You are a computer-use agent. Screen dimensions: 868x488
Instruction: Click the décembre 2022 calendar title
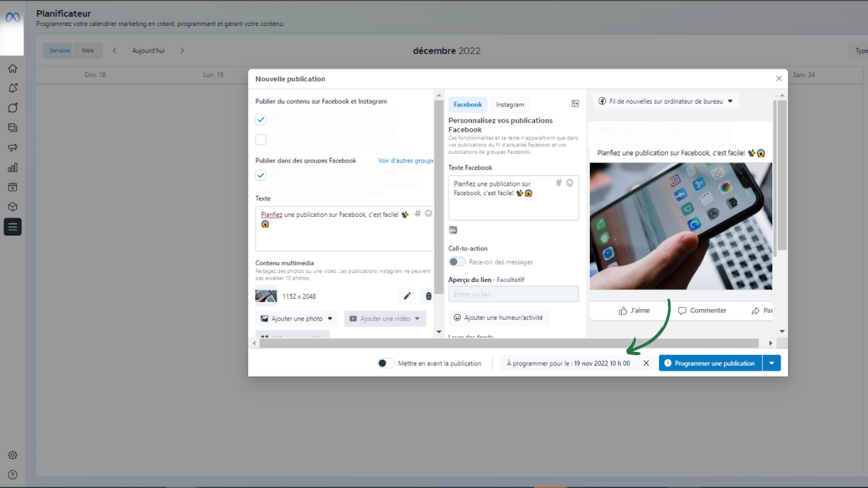pyautogui.click(x=447, y=51)
